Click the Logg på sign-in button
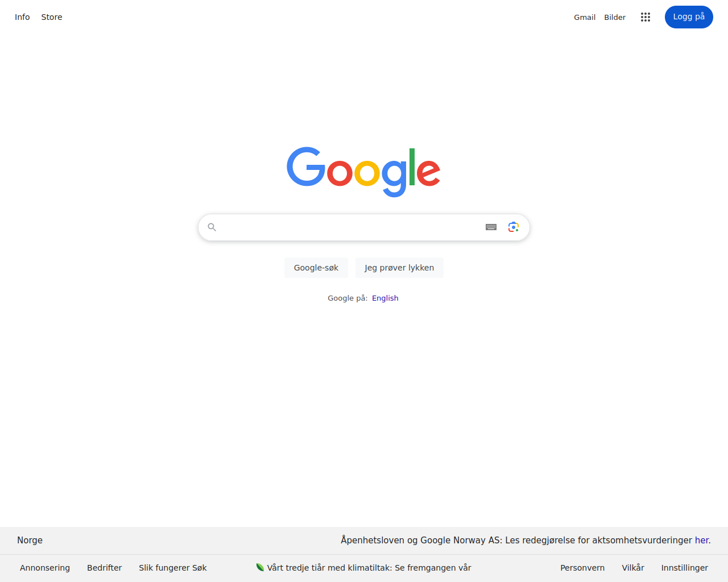The width and height of the screenshot is (728, 582). coord(689,17)
